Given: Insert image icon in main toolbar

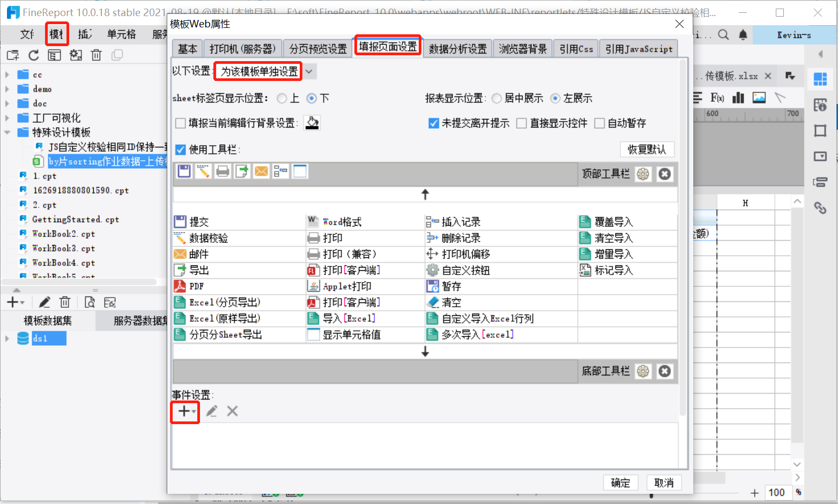Looking at the screenshot, I should (x=759, y=98).
